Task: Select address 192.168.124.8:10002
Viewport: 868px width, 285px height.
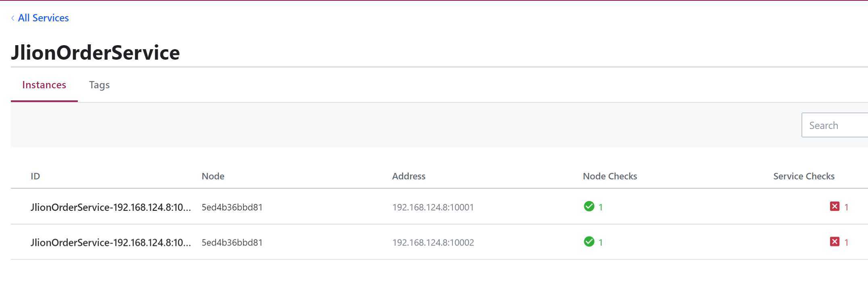Action: 433,242
